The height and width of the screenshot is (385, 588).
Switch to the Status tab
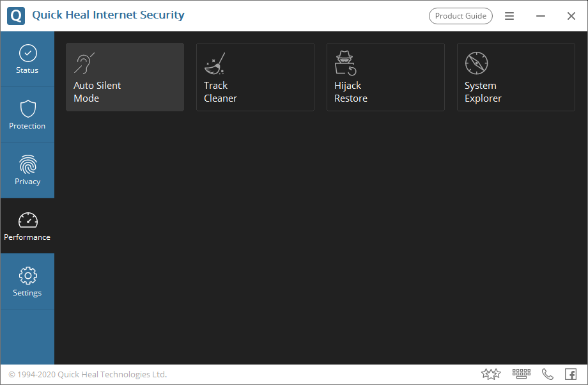pyautogui.click(x=27, y=59)
